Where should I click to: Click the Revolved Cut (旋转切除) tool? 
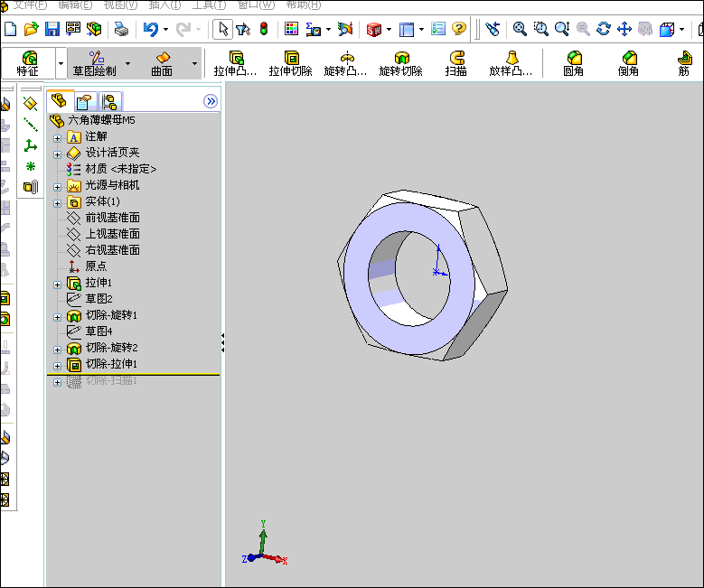point(401,64)
